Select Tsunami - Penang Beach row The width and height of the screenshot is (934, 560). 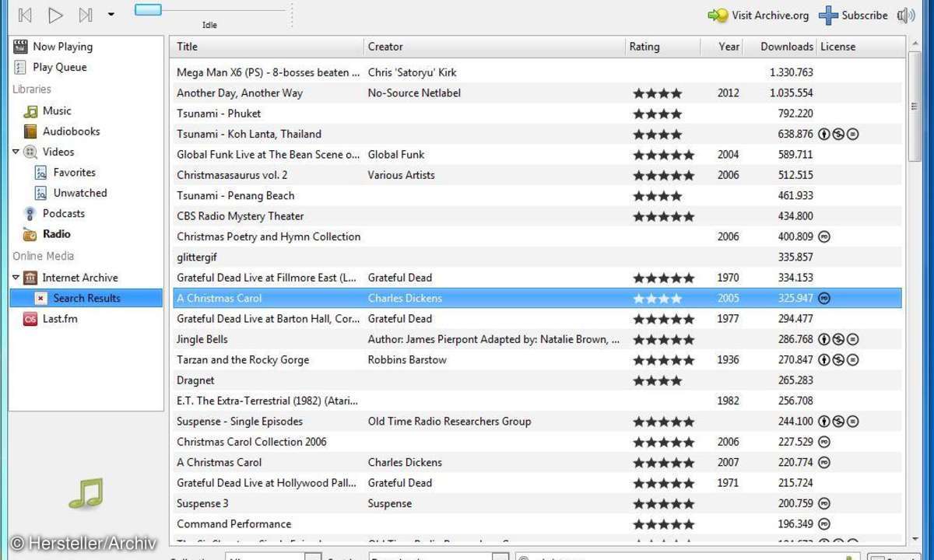click(537, 195)
